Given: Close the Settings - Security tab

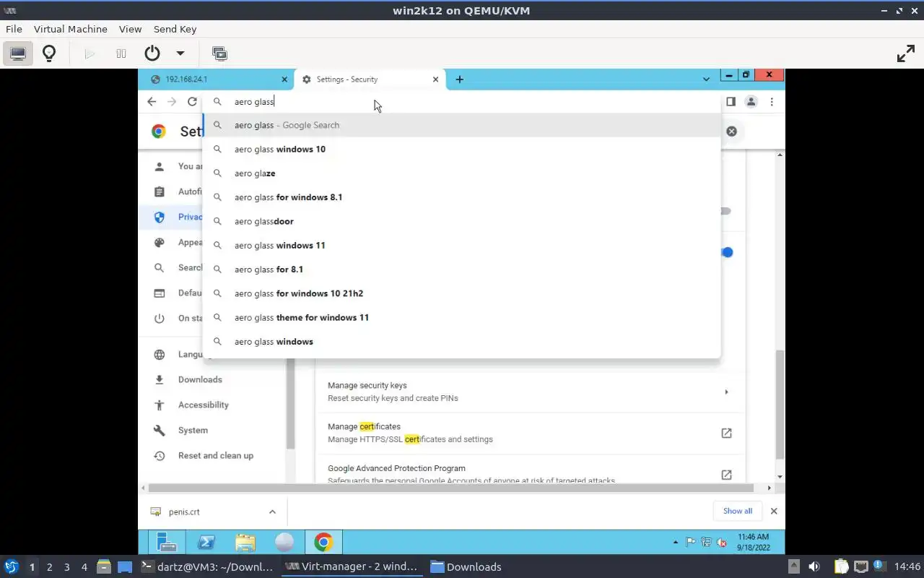Looking at the screenshot, I should 435,79.
